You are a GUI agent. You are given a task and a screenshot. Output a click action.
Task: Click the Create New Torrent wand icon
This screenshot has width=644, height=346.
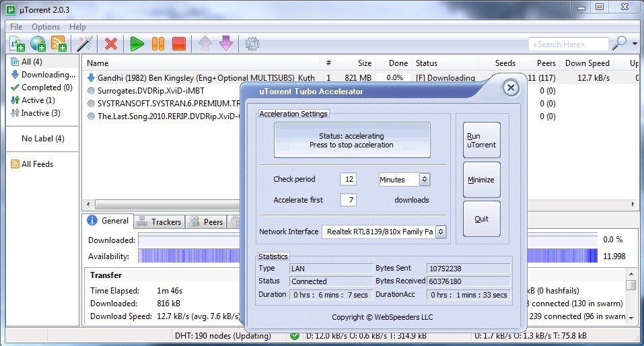(85, 44)
